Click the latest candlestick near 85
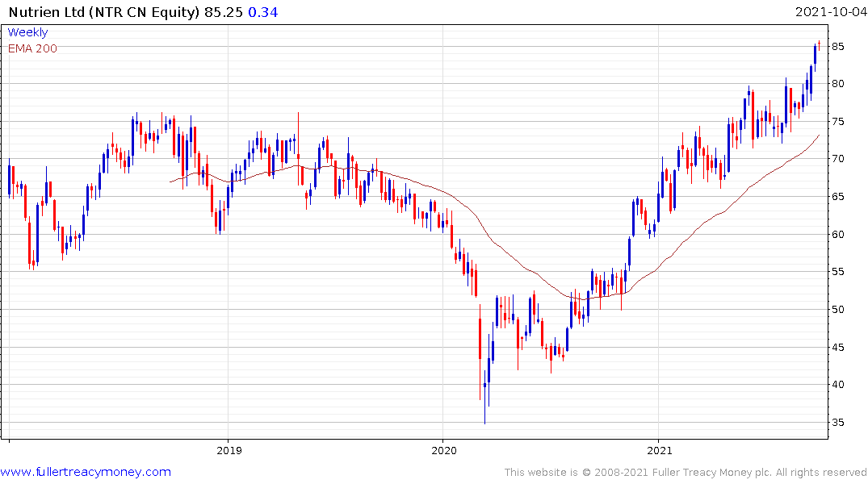Viewport: 868px width, 484px height. tap(819, 45)
